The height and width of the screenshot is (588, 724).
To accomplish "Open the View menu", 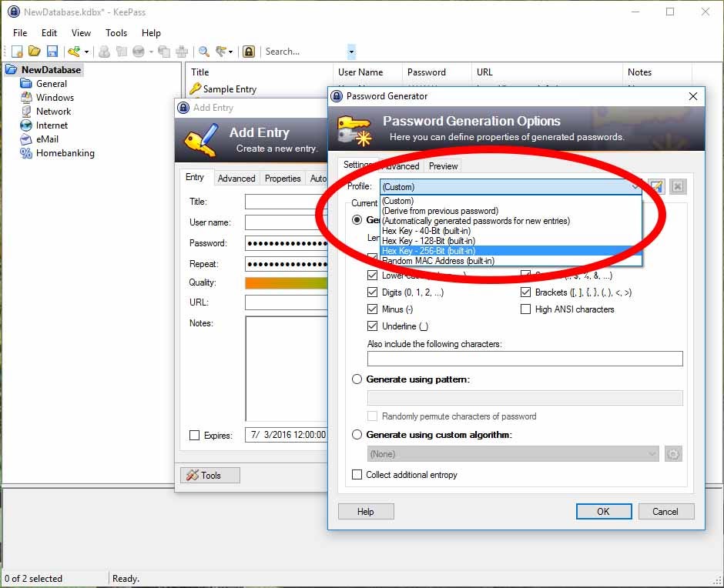I will [82, 33].
